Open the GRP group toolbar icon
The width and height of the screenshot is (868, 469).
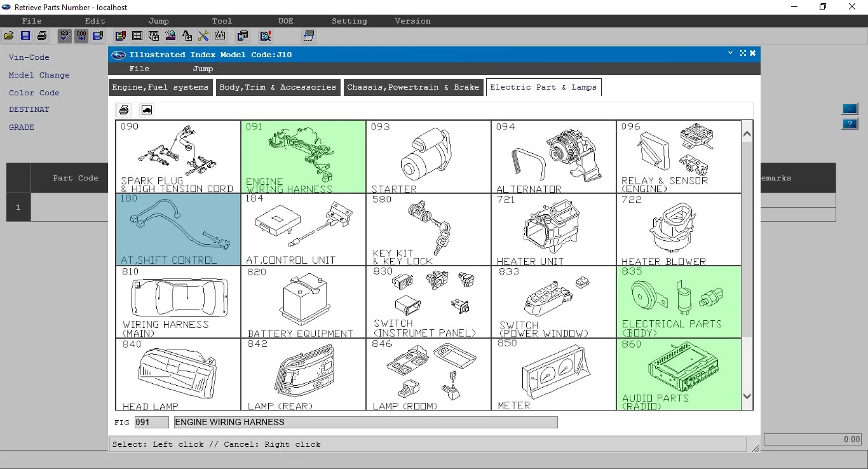point(220,36)
